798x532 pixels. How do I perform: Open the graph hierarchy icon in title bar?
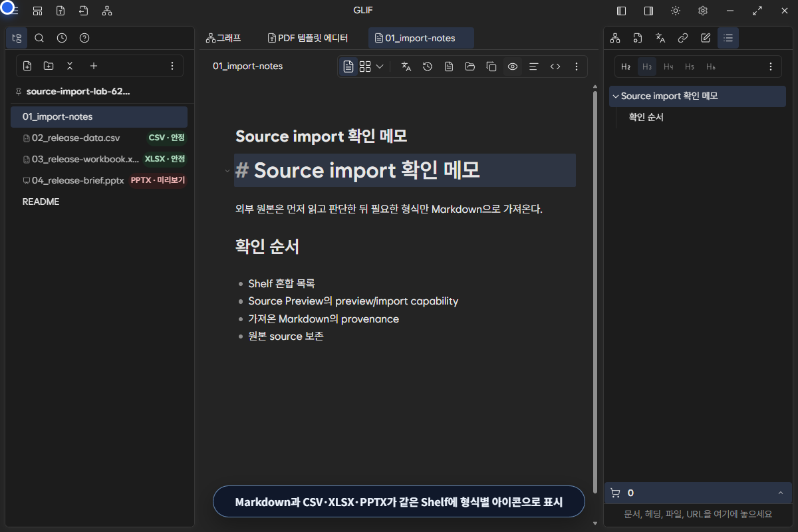pyautogui.click(x=107, y=11)
